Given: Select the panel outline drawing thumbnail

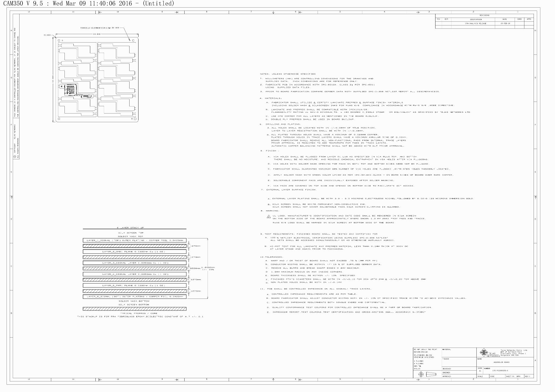Looking at the screenshot, I should point(97,80).
